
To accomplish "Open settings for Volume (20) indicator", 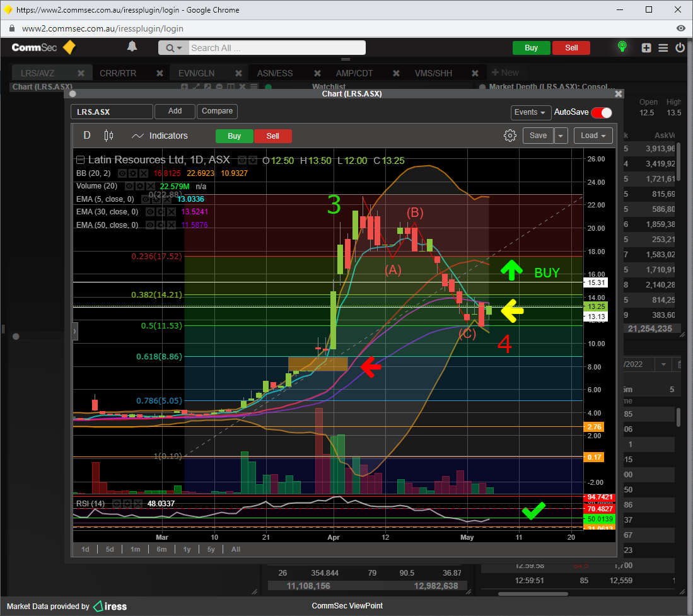I will (140, 187).
